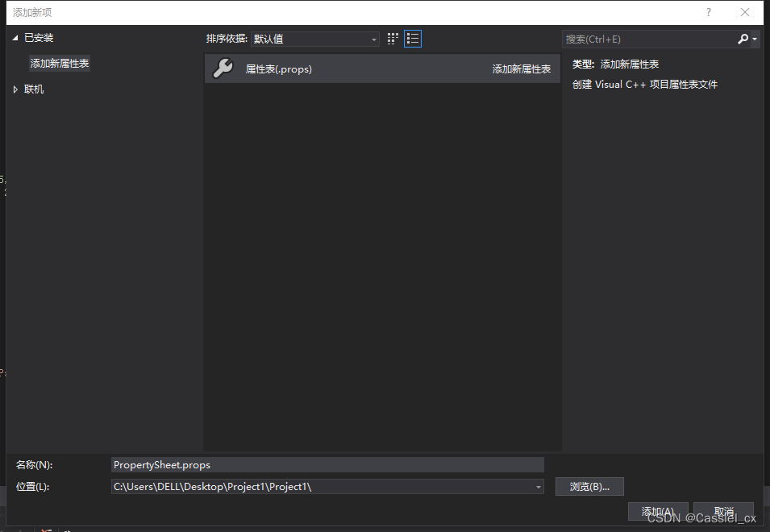Expand the 联机 tree node

pos(15,89)
